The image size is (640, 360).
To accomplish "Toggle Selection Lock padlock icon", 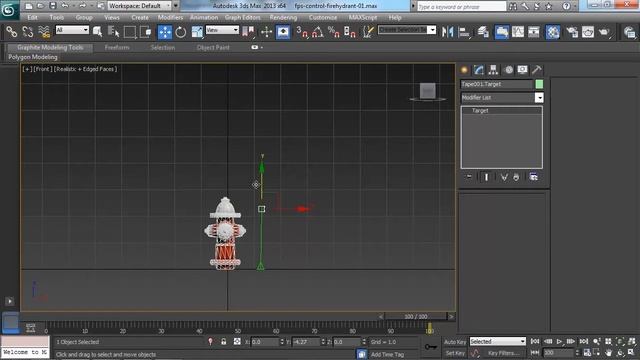I will [224, 342].
